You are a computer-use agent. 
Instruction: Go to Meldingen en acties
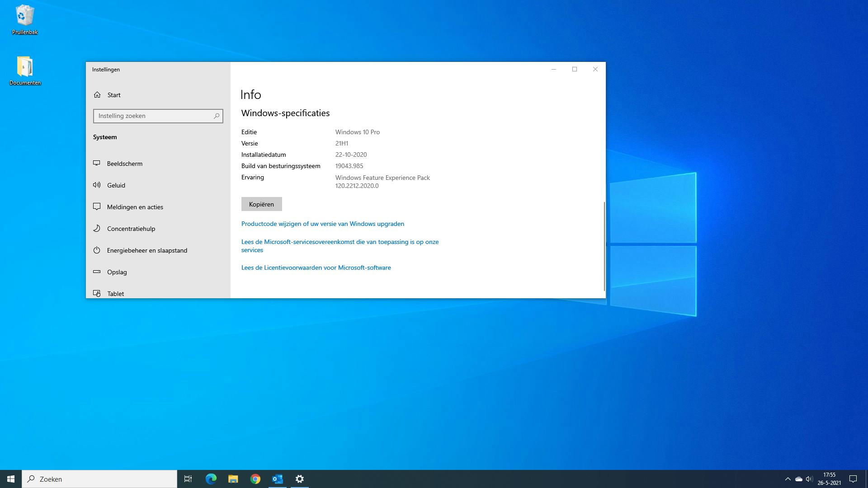pyautogui.click(x=135, y=207)
